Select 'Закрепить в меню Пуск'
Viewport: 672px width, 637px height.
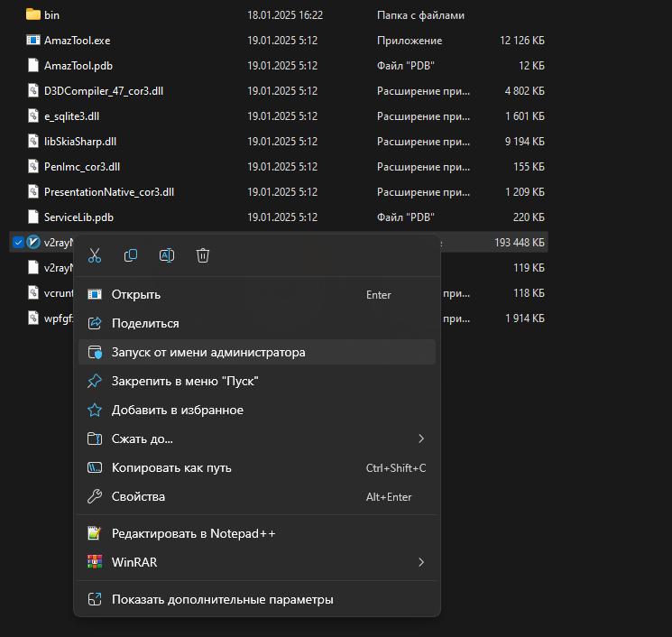(185, 381)
